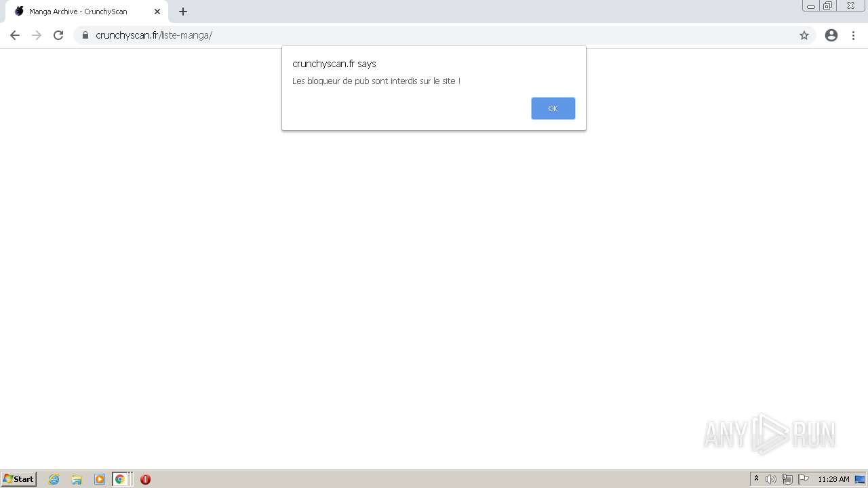Show hidden system tray icons
The image size is (868, 488).
pyautogui.click(x=756, y=479)
